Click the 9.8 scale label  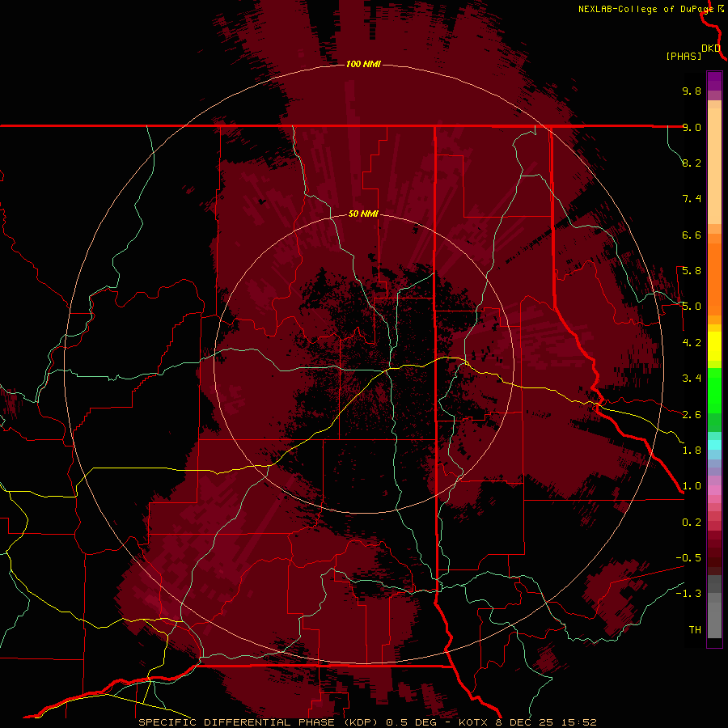[x=692, y=91]
